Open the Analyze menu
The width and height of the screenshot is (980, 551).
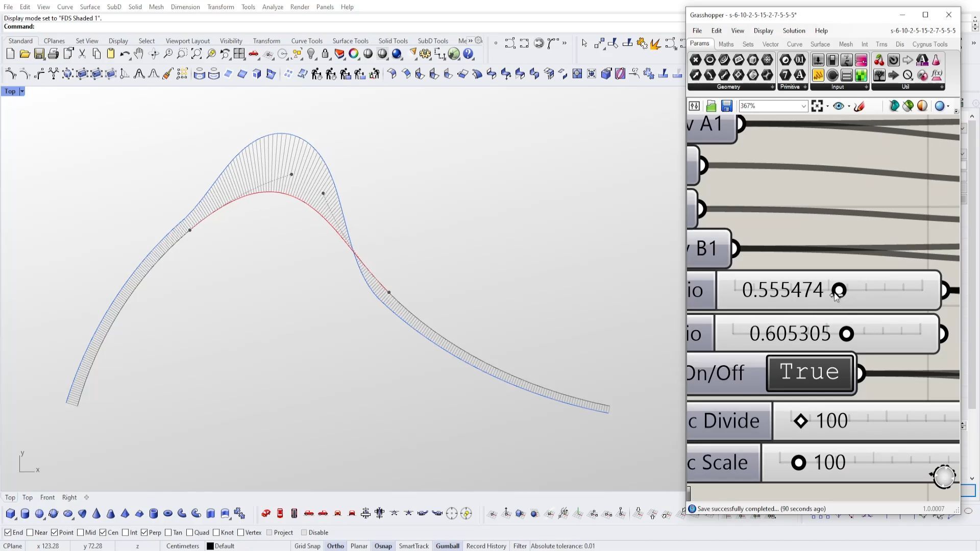[x=273, y=7]
